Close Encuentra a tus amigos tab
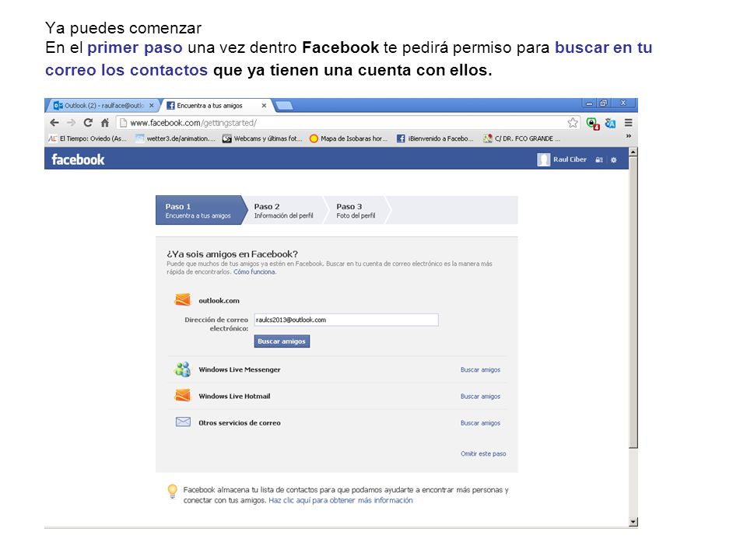 pos(264,106)
